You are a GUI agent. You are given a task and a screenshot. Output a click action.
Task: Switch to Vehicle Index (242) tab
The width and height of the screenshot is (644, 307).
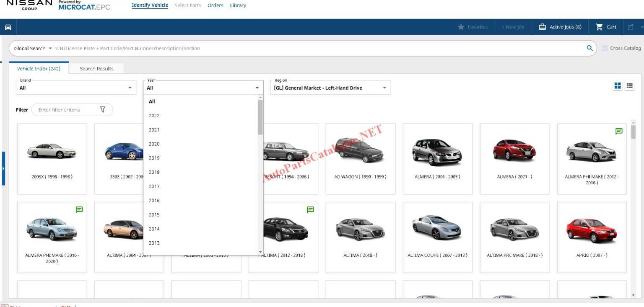point(39,69)
